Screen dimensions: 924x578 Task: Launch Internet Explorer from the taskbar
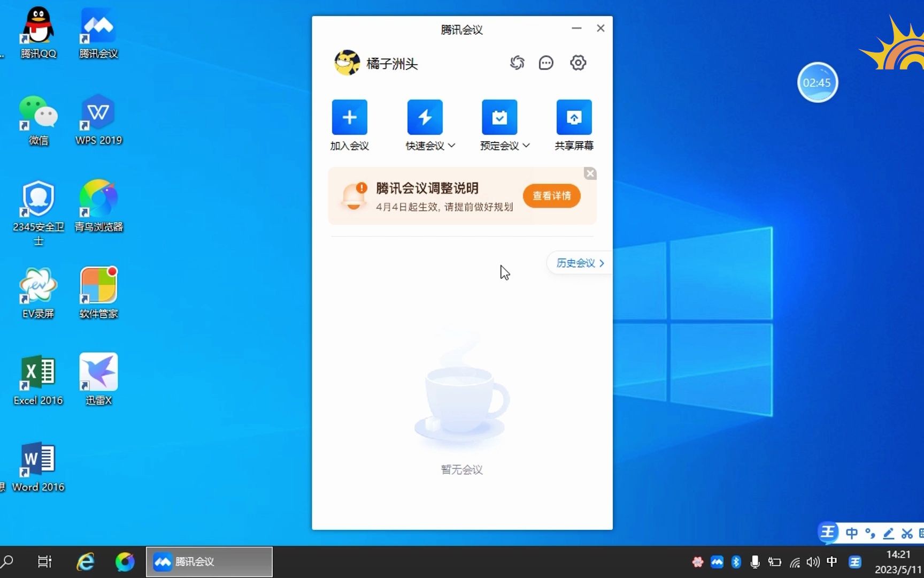tap(85, 561)
